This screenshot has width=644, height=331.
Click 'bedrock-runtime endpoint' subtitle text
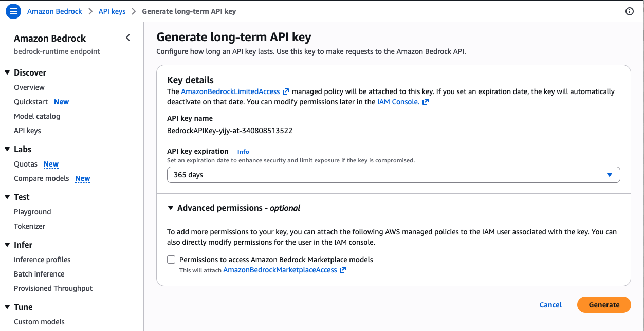(57, 51)
